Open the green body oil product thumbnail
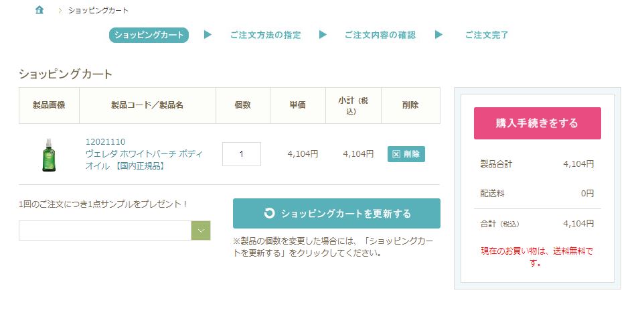This screenshot has height=325, width=644. 49,155
